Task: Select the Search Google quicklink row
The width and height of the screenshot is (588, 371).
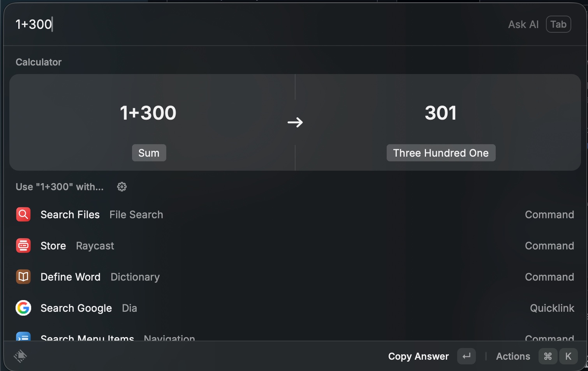Action: tap(273, 308)
